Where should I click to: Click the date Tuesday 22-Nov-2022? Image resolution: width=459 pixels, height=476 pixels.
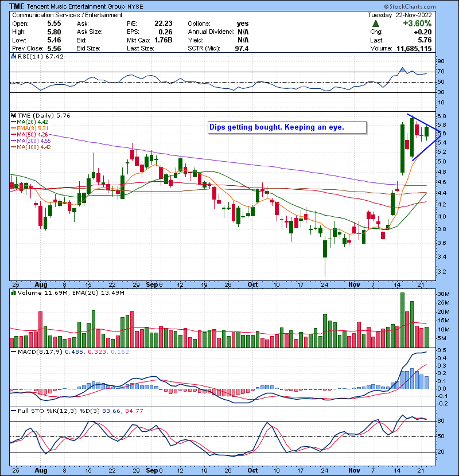click(400, 15)
